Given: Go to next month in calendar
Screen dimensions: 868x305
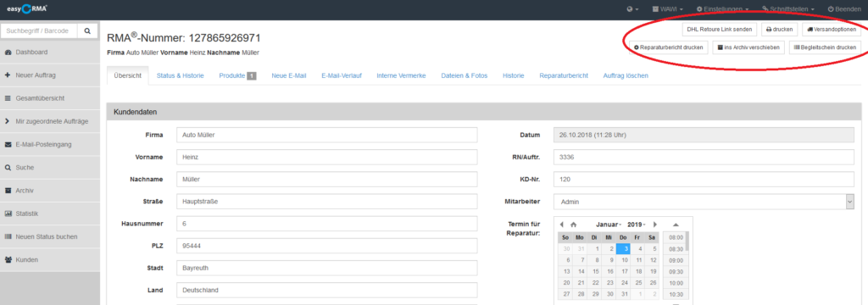Looking at the screenshot, I should (655, 225).
